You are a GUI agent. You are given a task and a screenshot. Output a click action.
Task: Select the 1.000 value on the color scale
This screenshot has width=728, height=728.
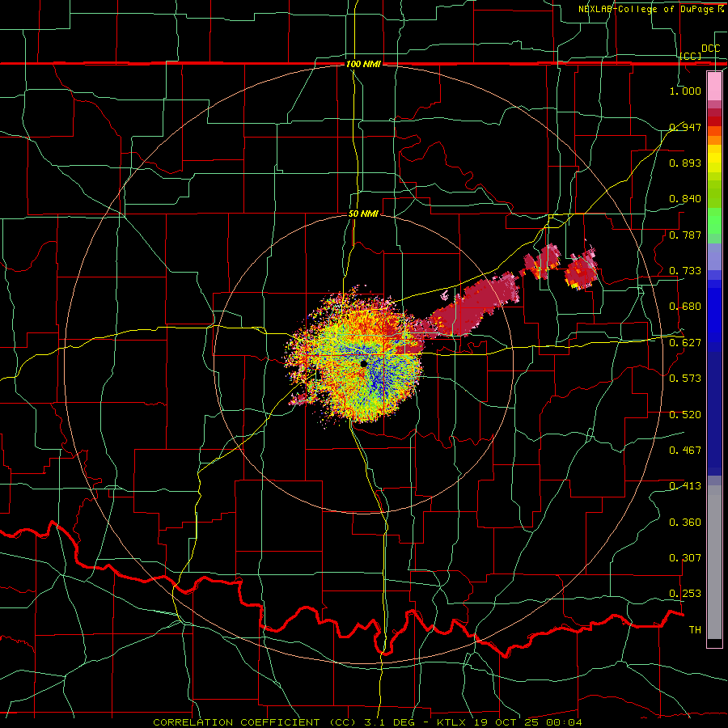685,91
